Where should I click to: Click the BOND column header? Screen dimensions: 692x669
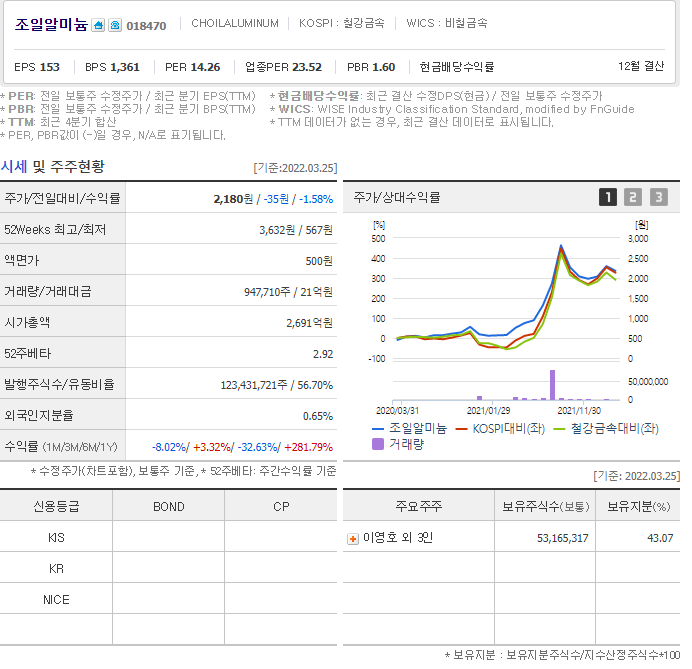click(x=169, y=507)
